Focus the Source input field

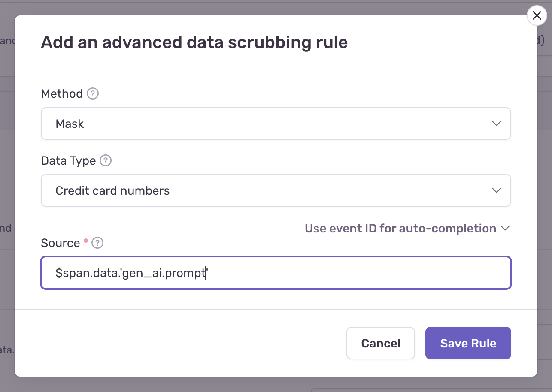click(x=276, y=273)
